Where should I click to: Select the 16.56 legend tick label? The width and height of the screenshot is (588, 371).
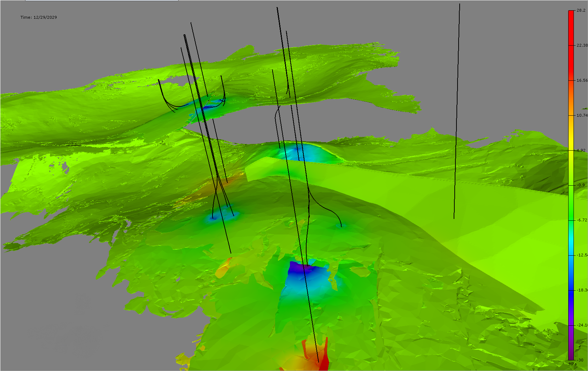click(x=582, y=81)
